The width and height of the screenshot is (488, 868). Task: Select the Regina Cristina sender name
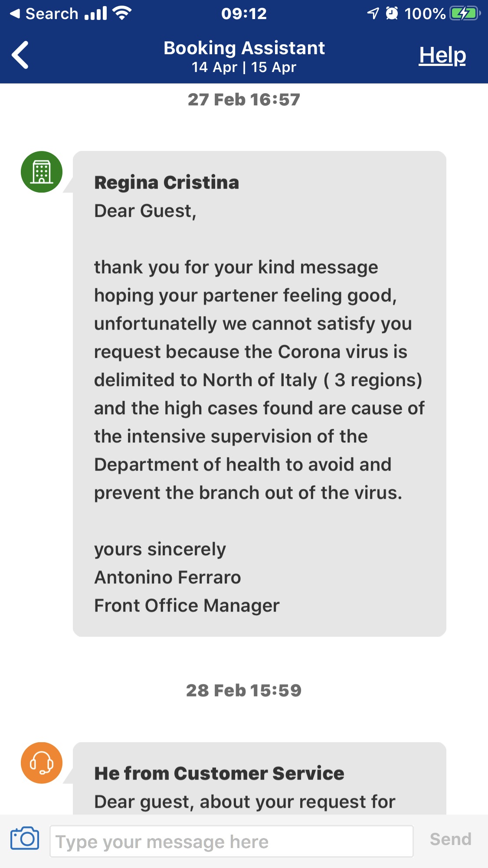167,183
